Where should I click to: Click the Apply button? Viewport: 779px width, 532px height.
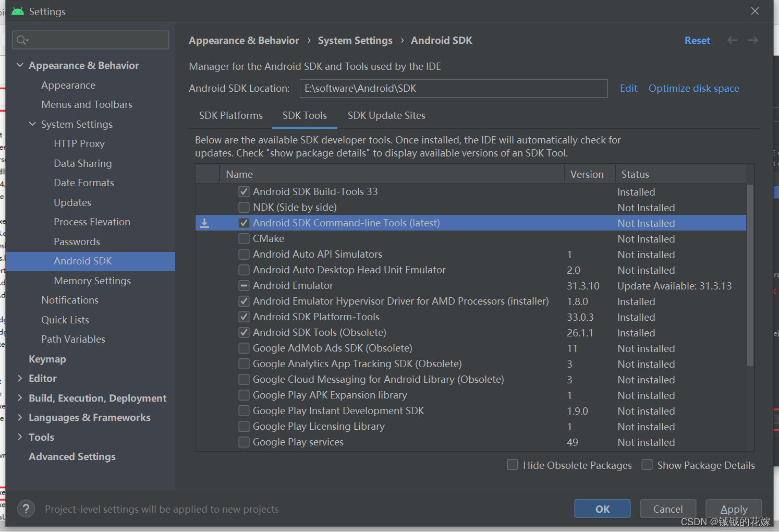pyautogui.click(x=734, y=509)
